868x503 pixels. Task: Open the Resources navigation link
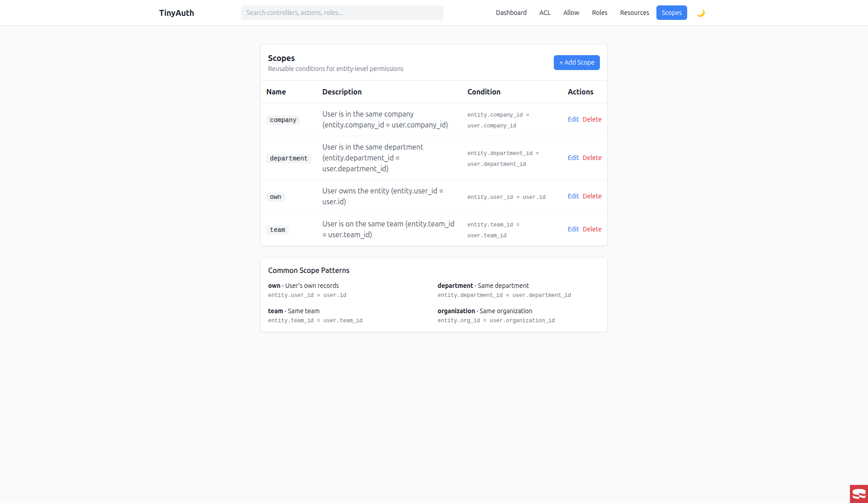[634, 13]
